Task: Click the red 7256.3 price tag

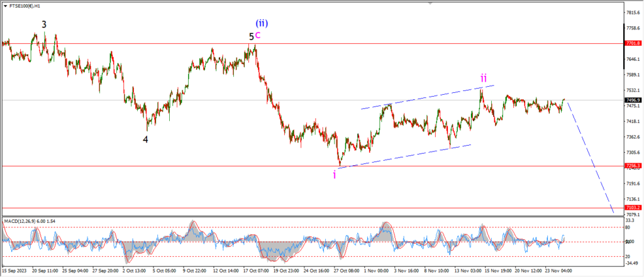Action: pyautogui.click(x=632, y=166)
